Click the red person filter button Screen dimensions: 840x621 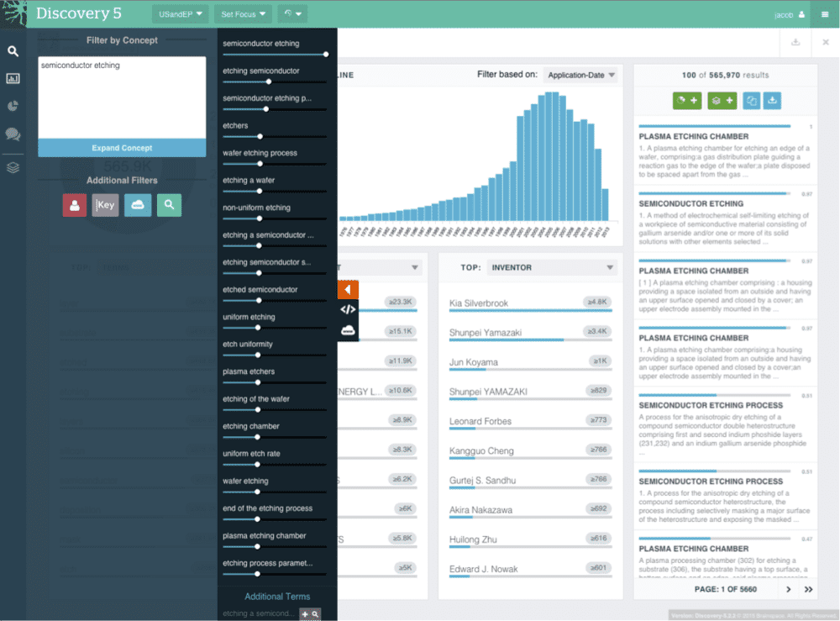pos(75,204)
